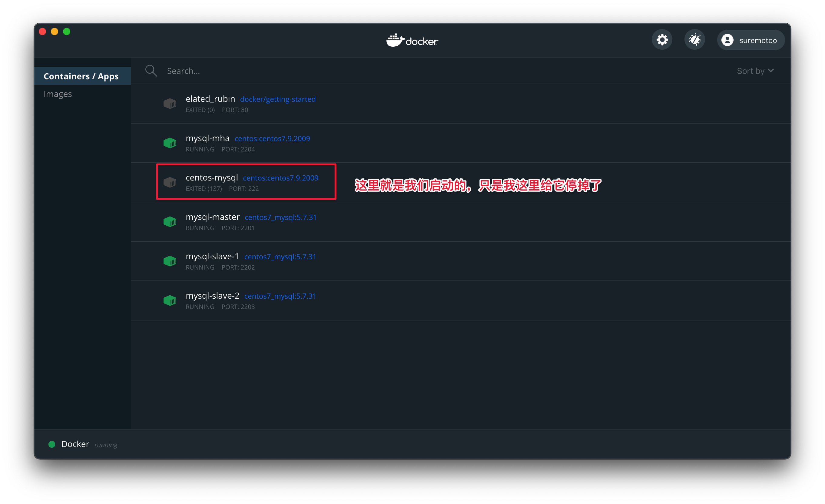Click the mysql-slave-1 container icon
The height and width of the screenshot is (504, 825).
[170, 261]
